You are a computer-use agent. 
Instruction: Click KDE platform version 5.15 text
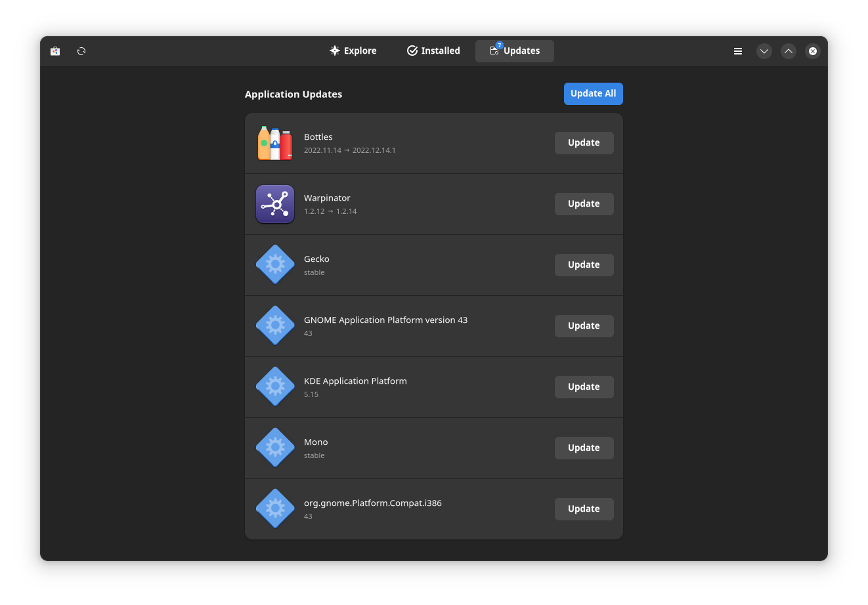311,394
